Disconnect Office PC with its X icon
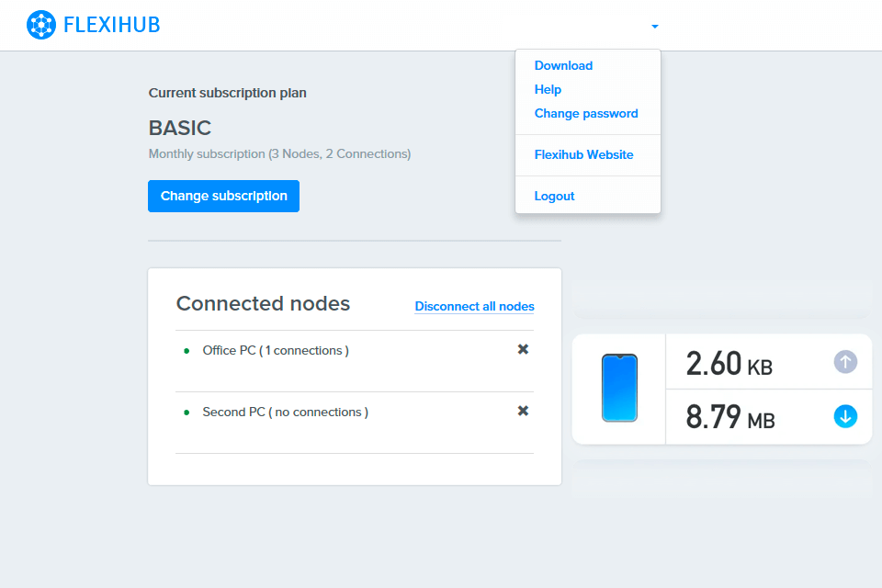Viewport: 882px width, 588px height. point(523,349)
